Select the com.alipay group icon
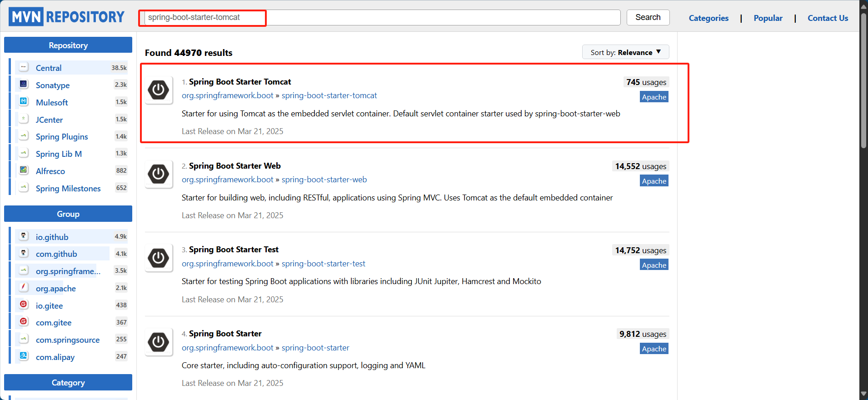 [24, 356]
